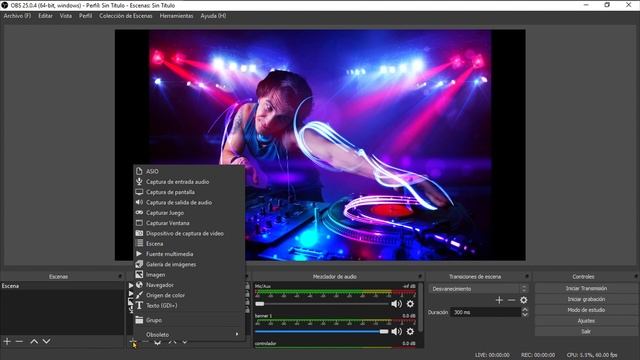Click the banner 1 channel label

[x=263, y=316]
